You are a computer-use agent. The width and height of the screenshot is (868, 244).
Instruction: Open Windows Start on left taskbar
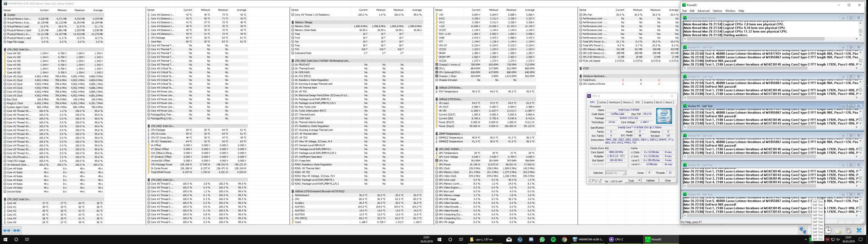(x=5, y=239)
